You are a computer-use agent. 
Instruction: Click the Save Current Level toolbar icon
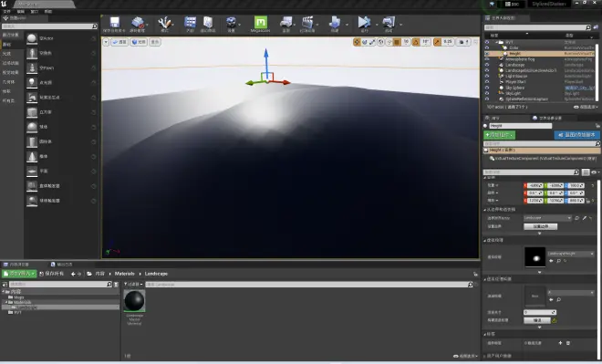coord(114,22)
